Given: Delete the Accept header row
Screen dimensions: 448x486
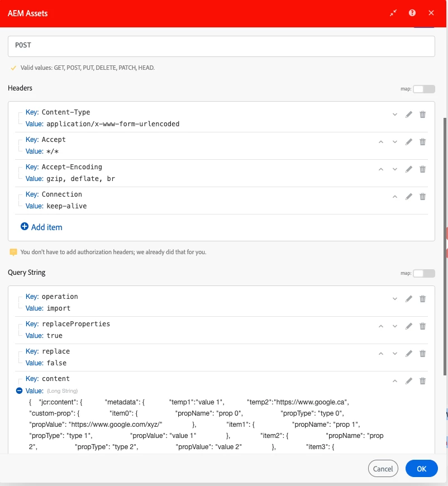Looking at the screenshot, I should [422, 142].
